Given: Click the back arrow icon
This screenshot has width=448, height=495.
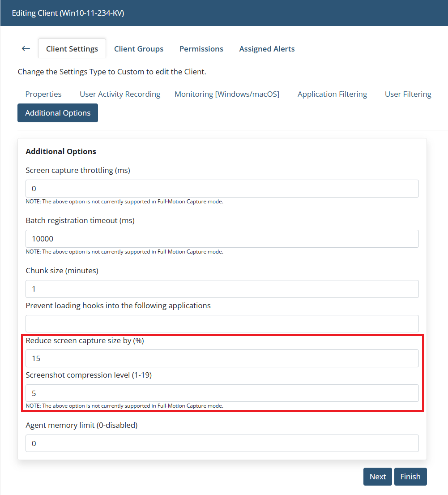Looking at the screenshot, I should pyautogui.click(x=26, y=49).
